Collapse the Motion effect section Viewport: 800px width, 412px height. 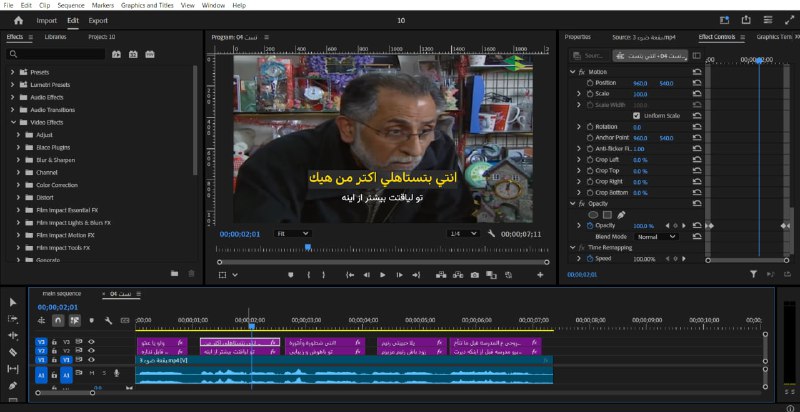pos(572,72)
